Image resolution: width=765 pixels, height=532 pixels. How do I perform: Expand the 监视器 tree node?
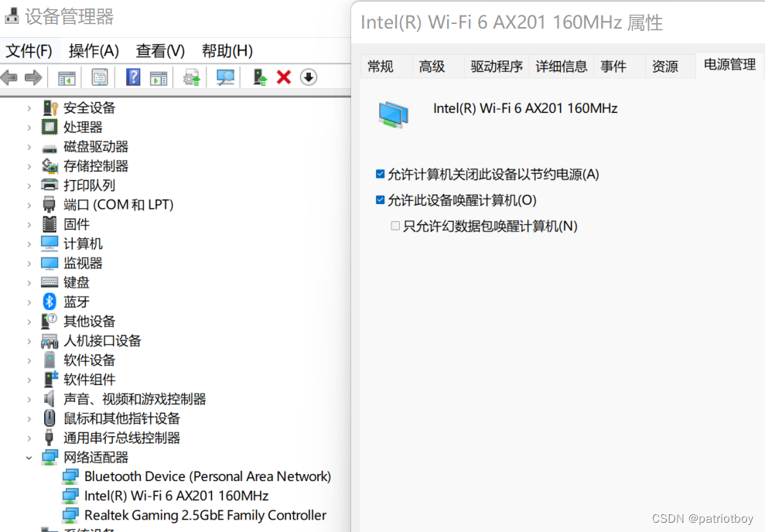[29, 264]
